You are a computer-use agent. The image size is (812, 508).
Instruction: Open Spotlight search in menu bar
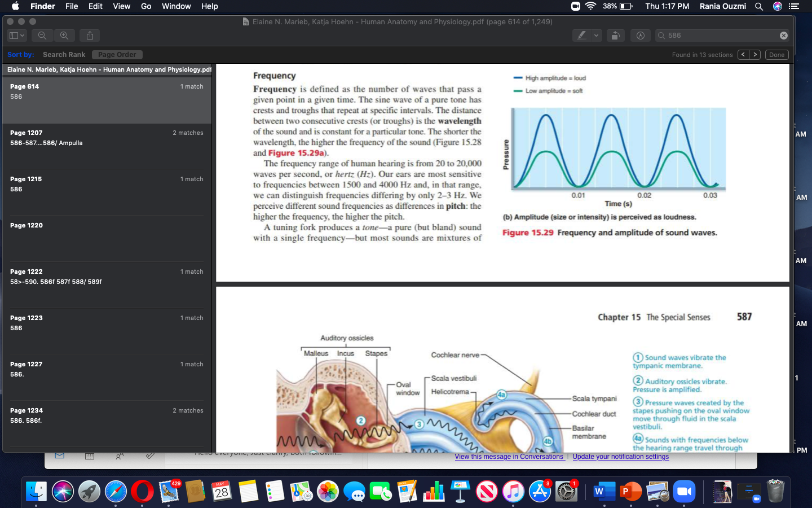[x=759, y=6]
